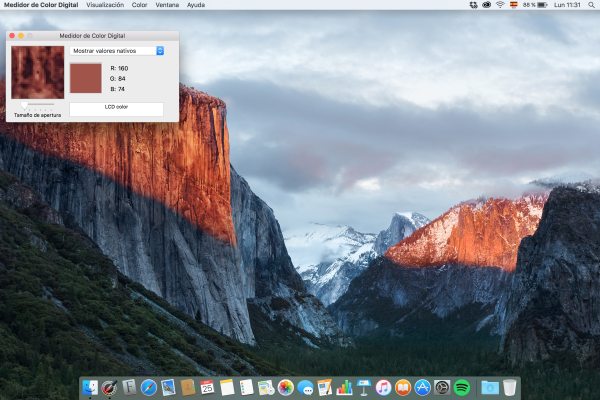Click the sampled red color swatch
Screen dimensions: 600x400
tap(86, 78)
